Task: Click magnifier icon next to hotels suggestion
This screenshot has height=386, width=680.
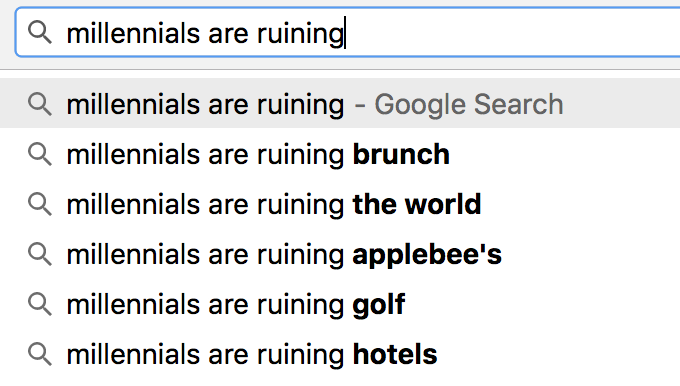Action: click(40, 354)
